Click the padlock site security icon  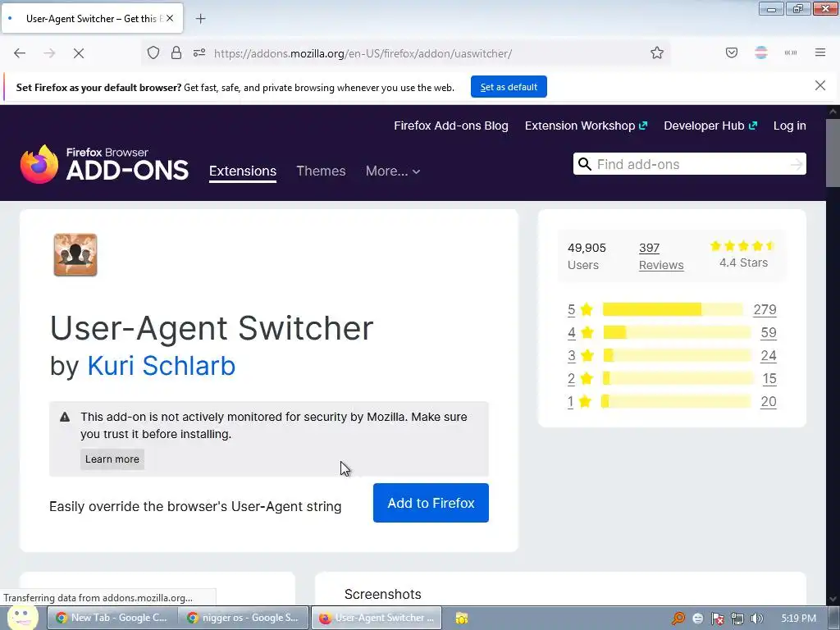point(176,52)
